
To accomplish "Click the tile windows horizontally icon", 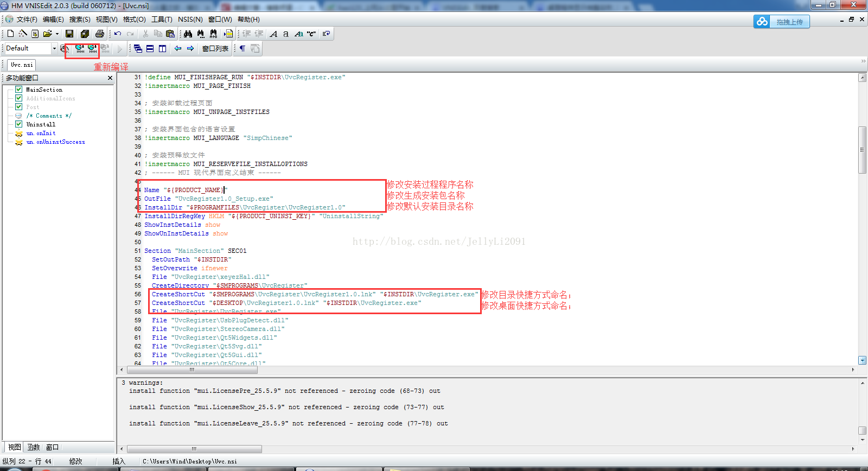I will coord(150,48).
